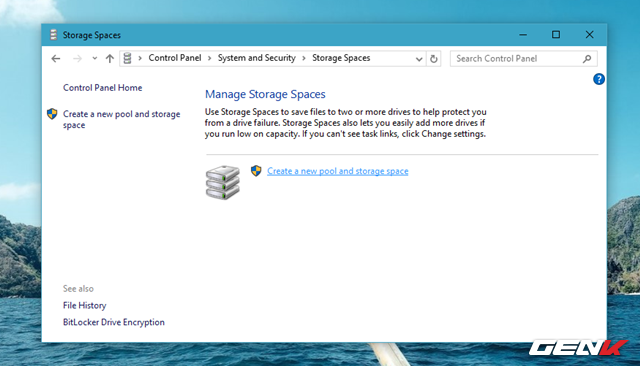Open the recent locations dropdown arrow
This screenshot has width=640, height=366.
coord(95,58)
